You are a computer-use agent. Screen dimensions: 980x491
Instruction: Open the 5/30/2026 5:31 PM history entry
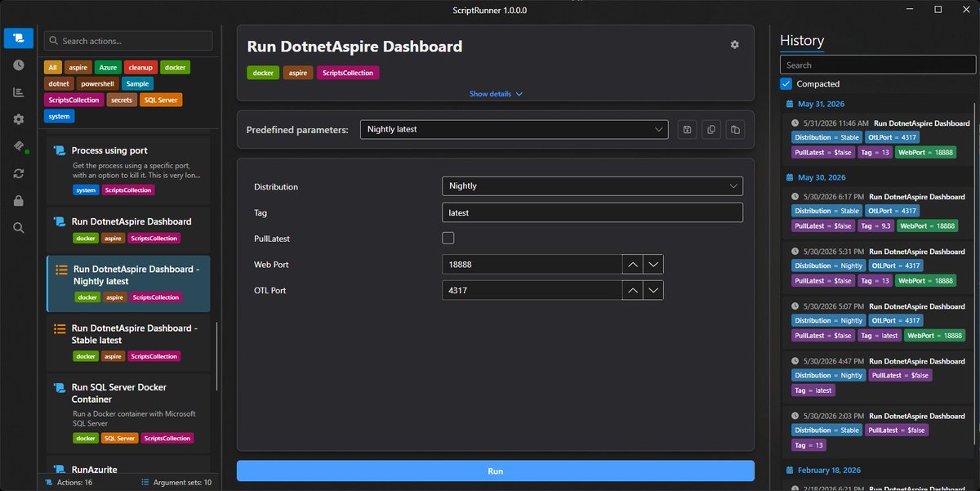[x=880, y=266]
